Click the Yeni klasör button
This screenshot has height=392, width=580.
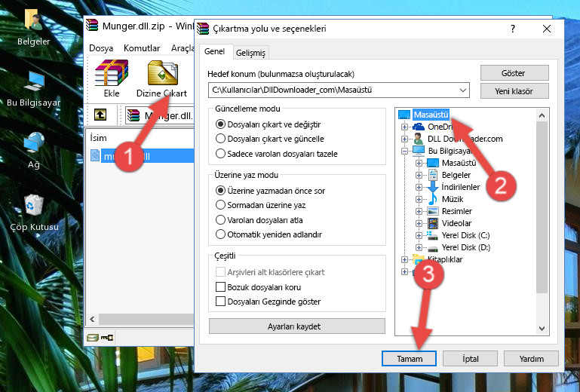point(514,91)
